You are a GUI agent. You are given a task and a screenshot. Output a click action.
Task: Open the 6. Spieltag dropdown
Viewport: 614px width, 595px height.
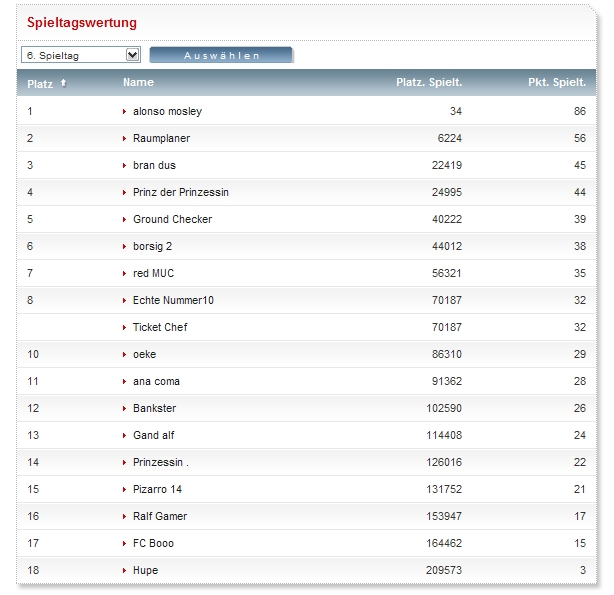[80, 55]
